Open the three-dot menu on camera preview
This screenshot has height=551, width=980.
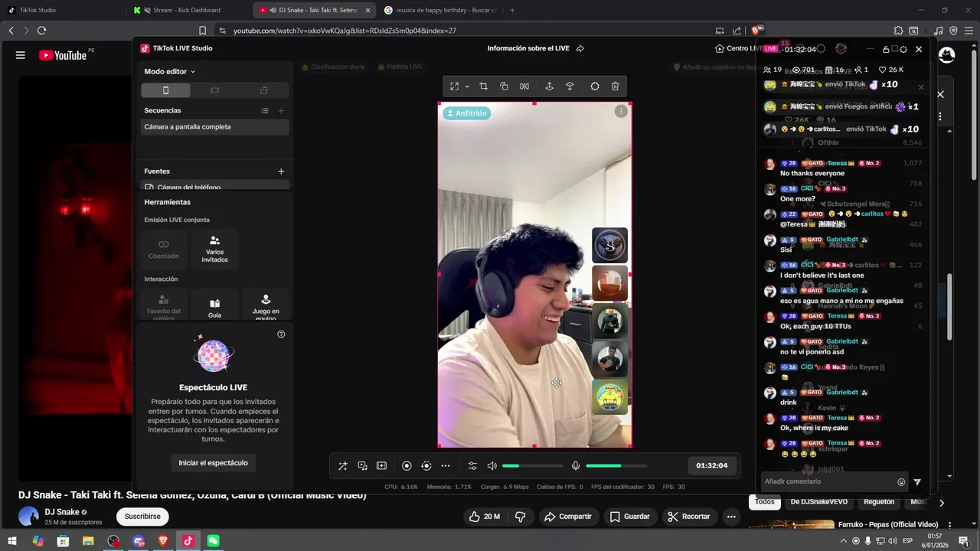(621, 112)
